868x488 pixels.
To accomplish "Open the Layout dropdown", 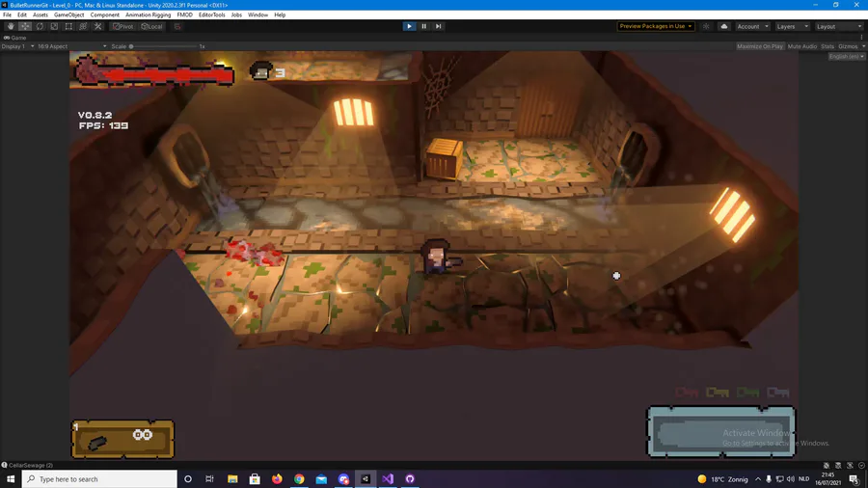I will [x=839, y=26].
